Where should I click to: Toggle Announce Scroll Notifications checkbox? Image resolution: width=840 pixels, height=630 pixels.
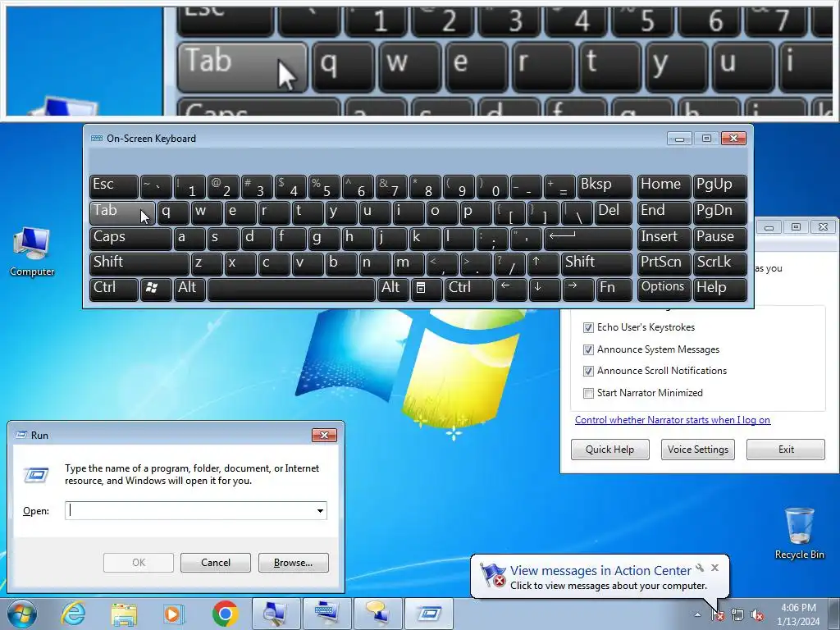click(588, 371)
